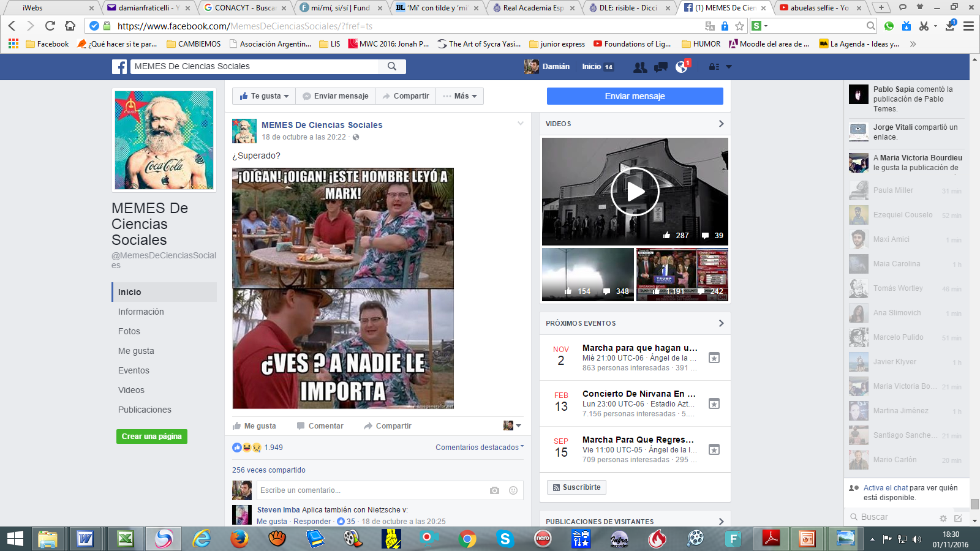This screenshot has height=551, width=980.
Task: Open the notifications globe icon
Action: 682,67
